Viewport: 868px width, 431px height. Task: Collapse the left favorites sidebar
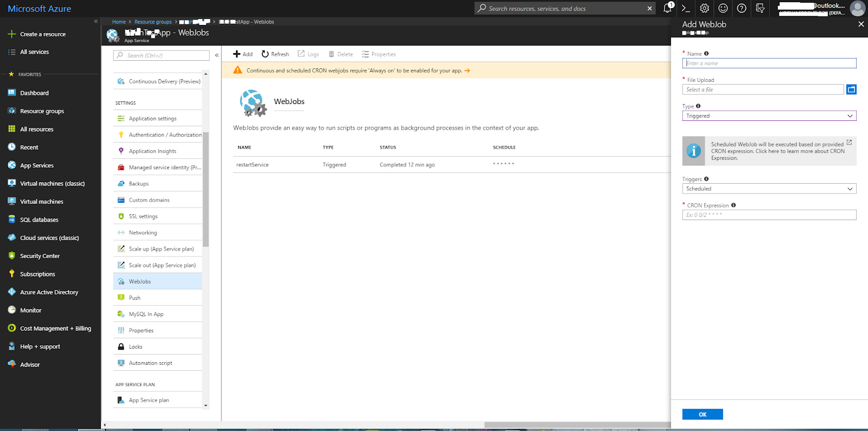(x=96, y=22)
